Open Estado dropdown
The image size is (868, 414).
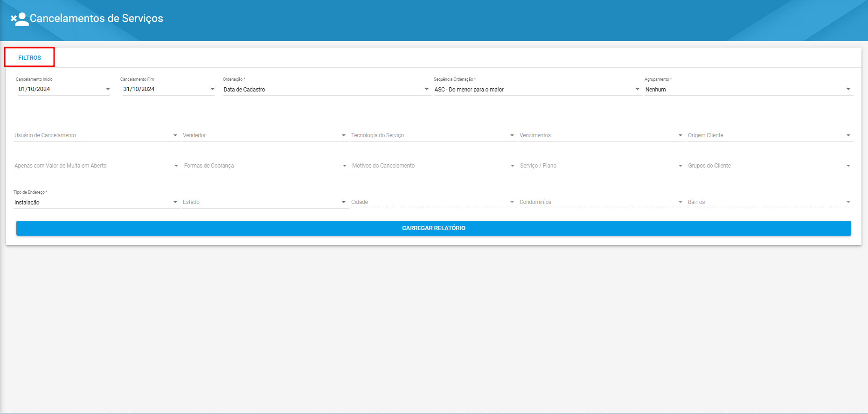point(265,202)
